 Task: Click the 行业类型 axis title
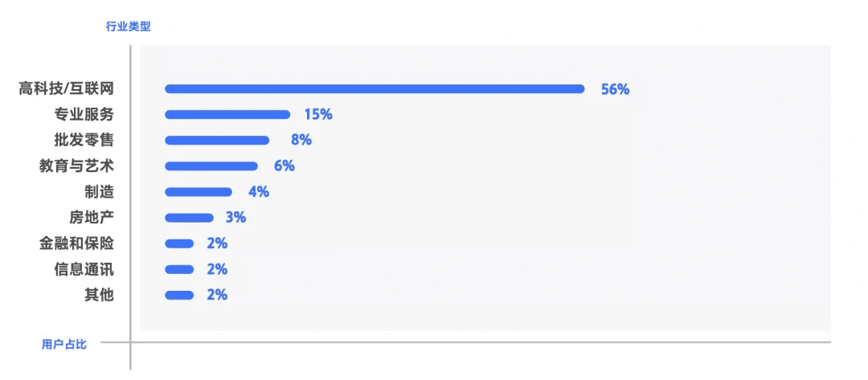click(129, 27)
